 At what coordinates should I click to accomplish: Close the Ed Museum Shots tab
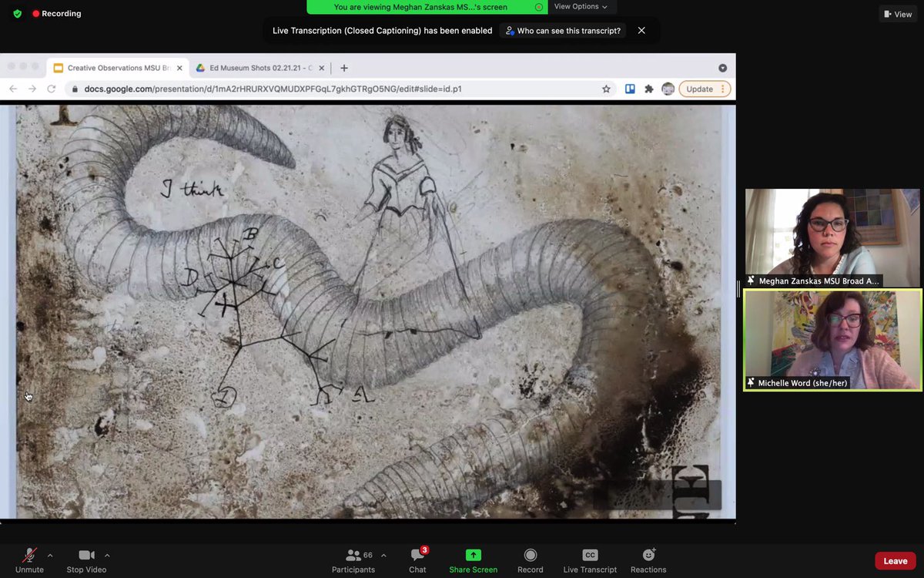pos(322,68)
